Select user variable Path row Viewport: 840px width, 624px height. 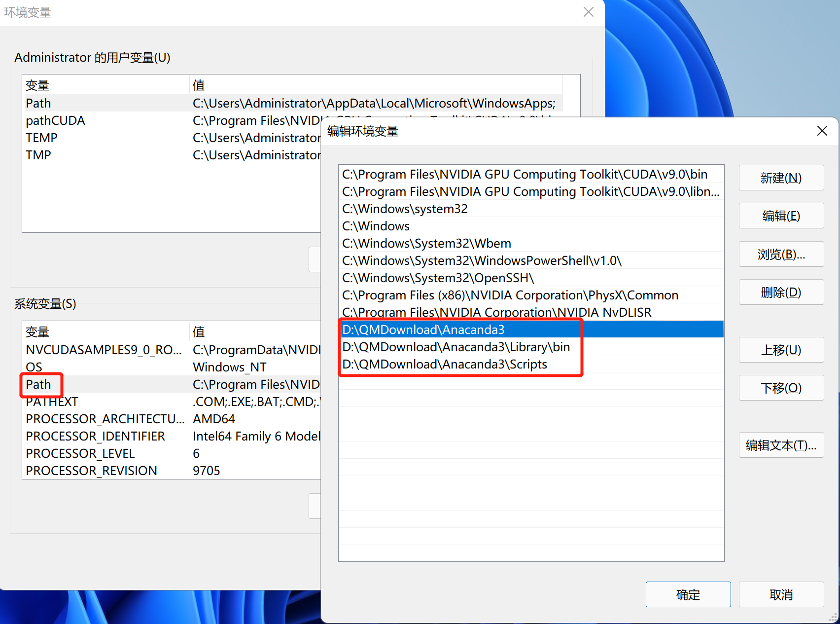coord(292,103)
